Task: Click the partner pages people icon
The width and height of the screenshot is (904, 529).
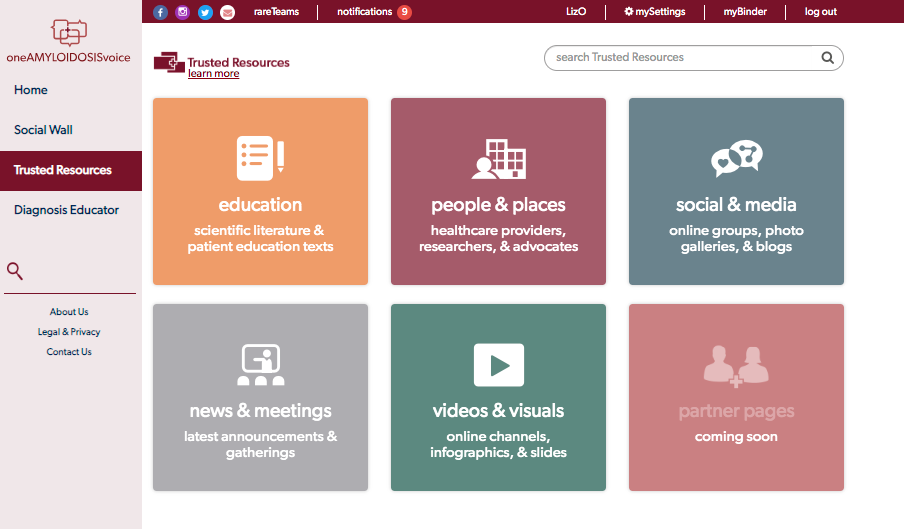Action: pos(736,366)
